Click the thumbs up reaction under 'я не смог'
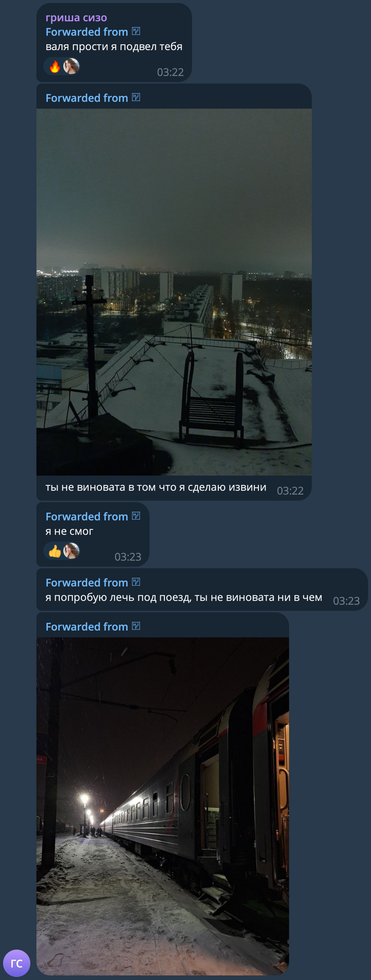Screen dimensions: 371x980 (55, 551)
